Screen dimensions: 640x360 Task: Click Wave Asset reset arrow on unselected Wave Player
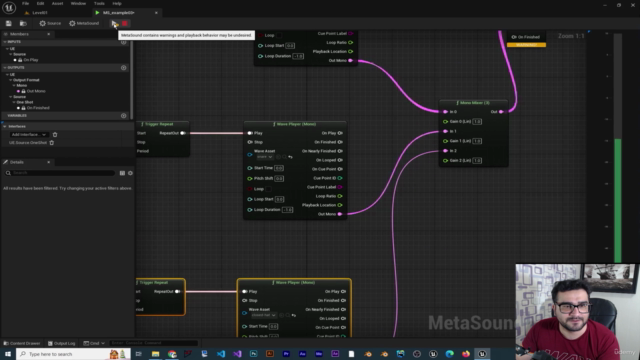coord(290,157)
